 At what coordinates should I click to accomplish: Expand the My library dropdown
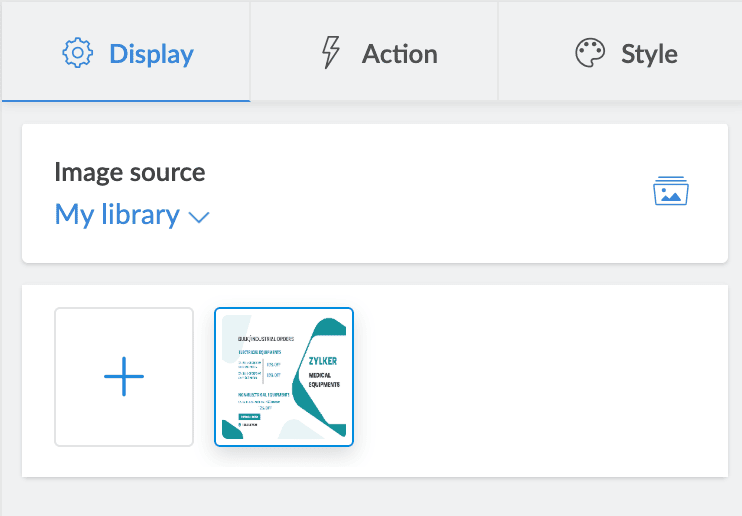(132, 215)
